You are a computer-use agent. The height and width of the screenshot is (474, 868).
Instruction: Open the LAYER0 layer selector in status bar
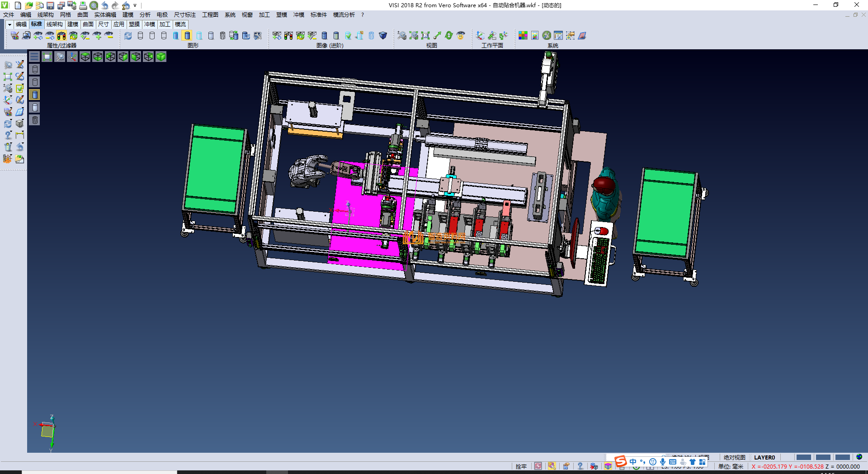[x=764, y=457]
